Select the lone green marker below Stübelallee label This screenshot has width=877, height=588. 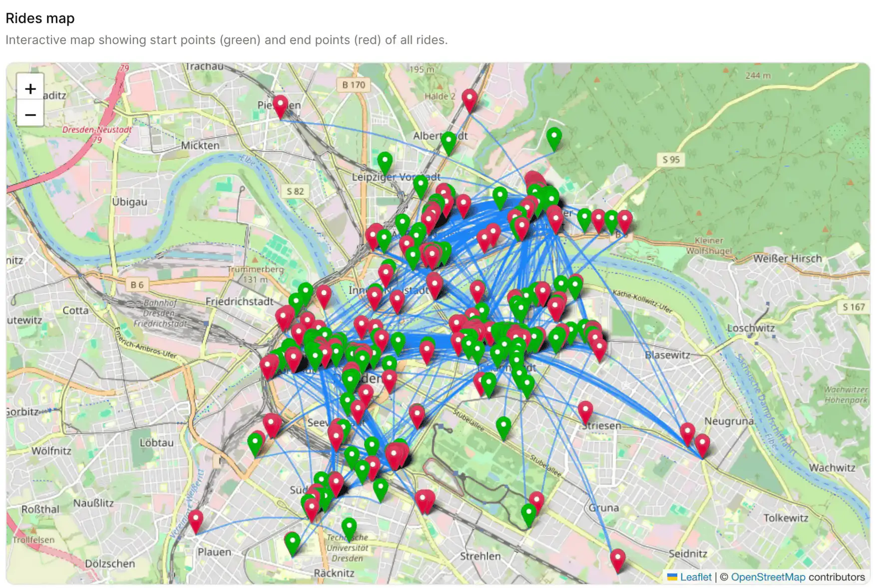503,427
